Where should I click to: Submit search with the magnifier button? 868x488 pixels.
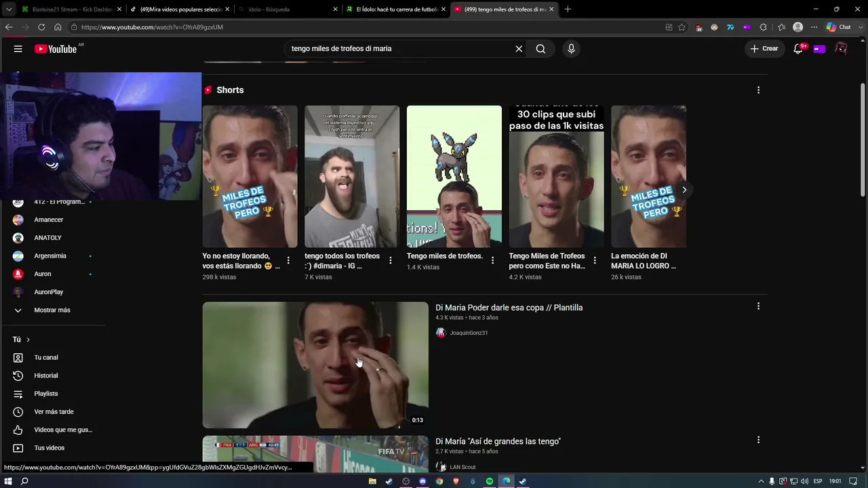(x=540, y=49)
